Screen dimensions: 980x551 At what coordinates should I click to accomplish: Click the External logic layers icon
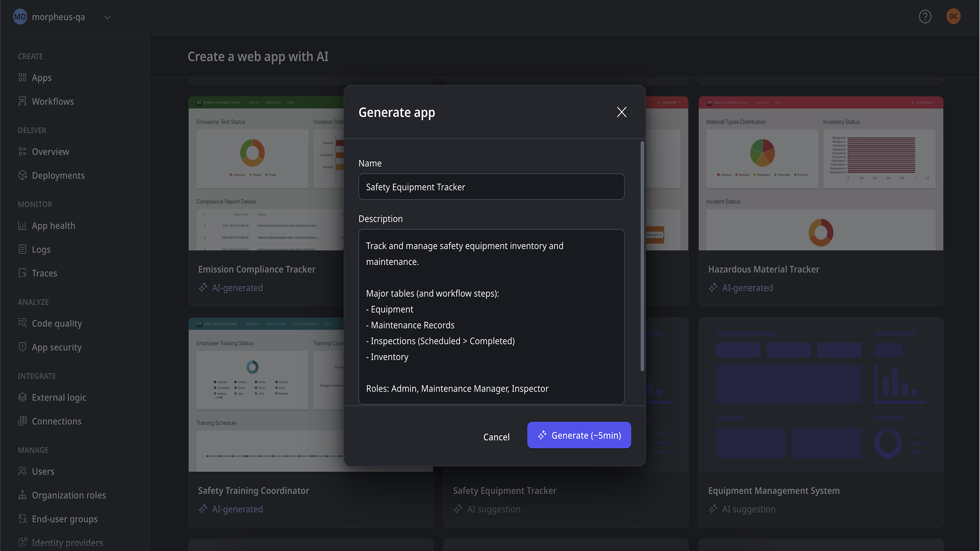pos(22,397)
